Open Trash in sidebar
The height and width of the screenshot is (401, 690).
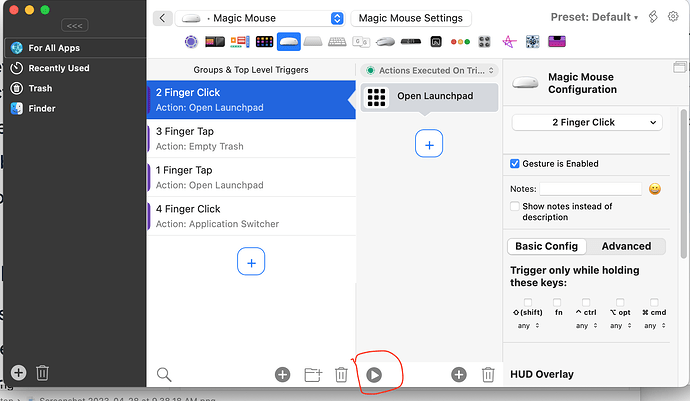[x=75, y=88]
